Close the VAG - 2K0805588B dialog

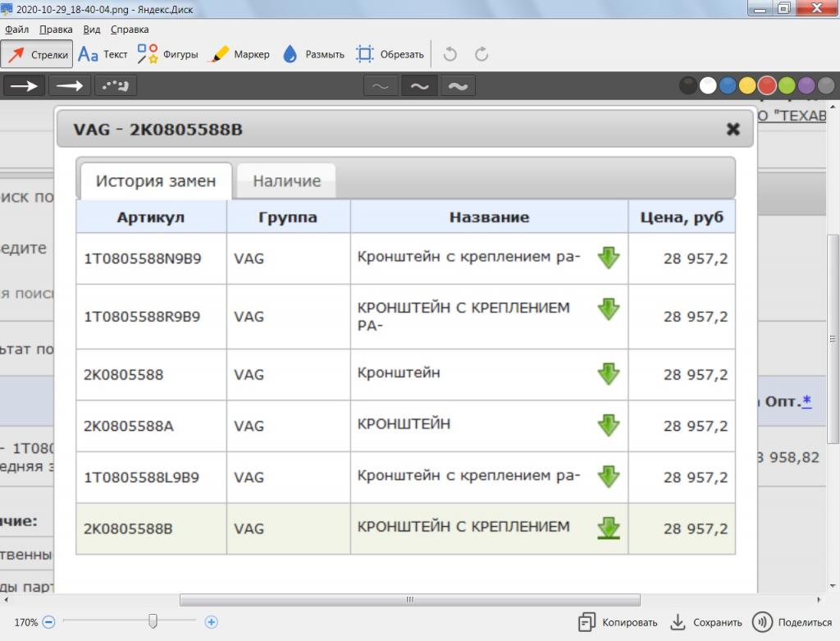[x=733, y=129]
